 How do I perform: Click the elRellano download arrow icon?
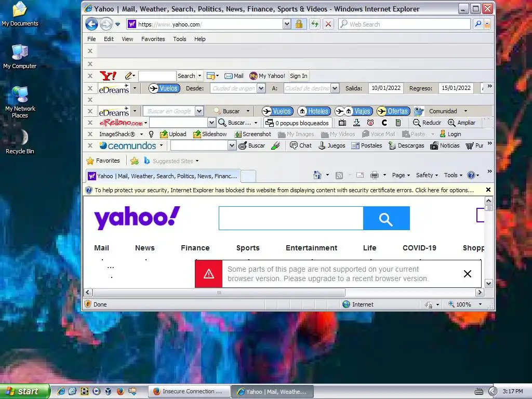tap(356, 123)
